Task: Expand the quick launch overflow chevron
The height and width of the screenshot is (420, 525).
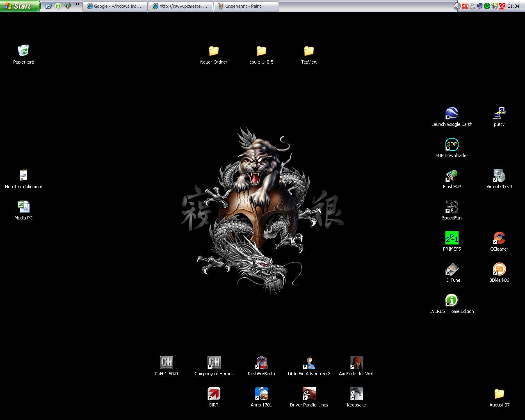Action: (x=77, y=4)
